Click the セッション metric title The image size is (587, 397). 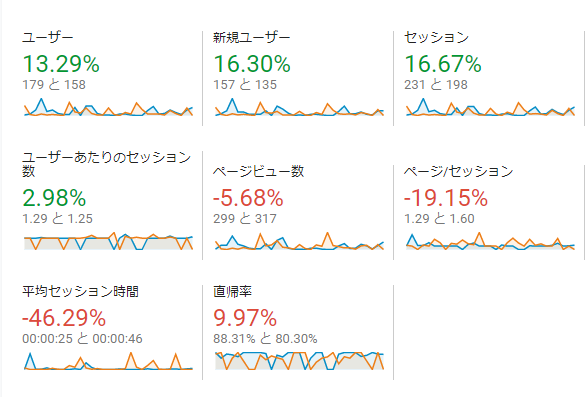coord(436,37)
